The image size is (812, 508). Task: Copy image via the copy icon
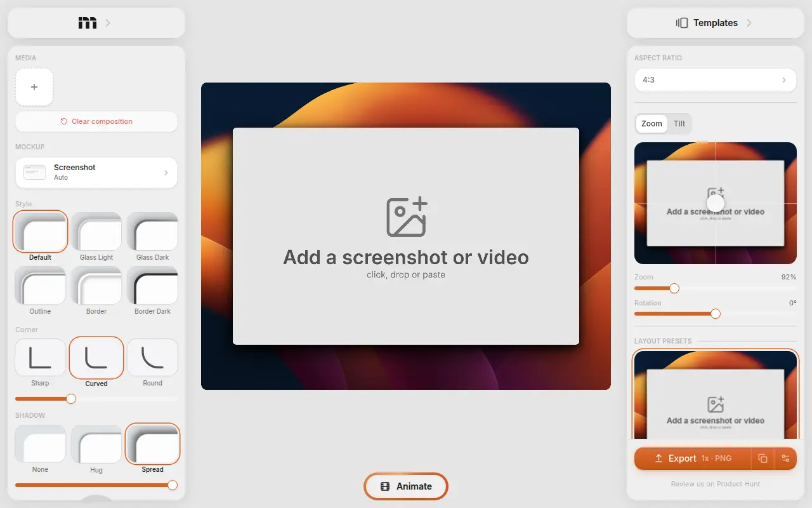pos(763,458)
